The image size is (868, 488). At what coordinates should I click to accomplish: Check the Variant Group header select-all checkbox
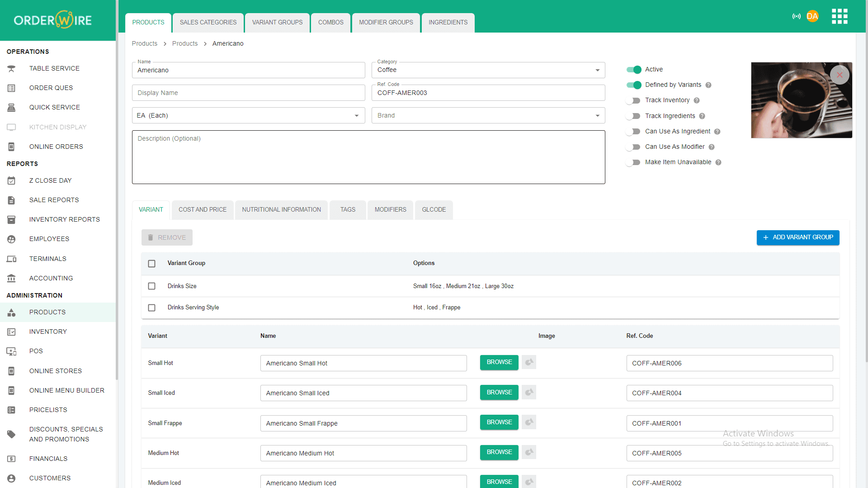151,264
